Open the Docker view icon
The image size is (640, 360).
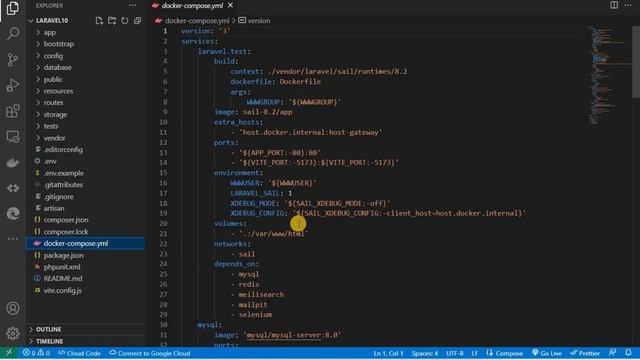[13, 162]
